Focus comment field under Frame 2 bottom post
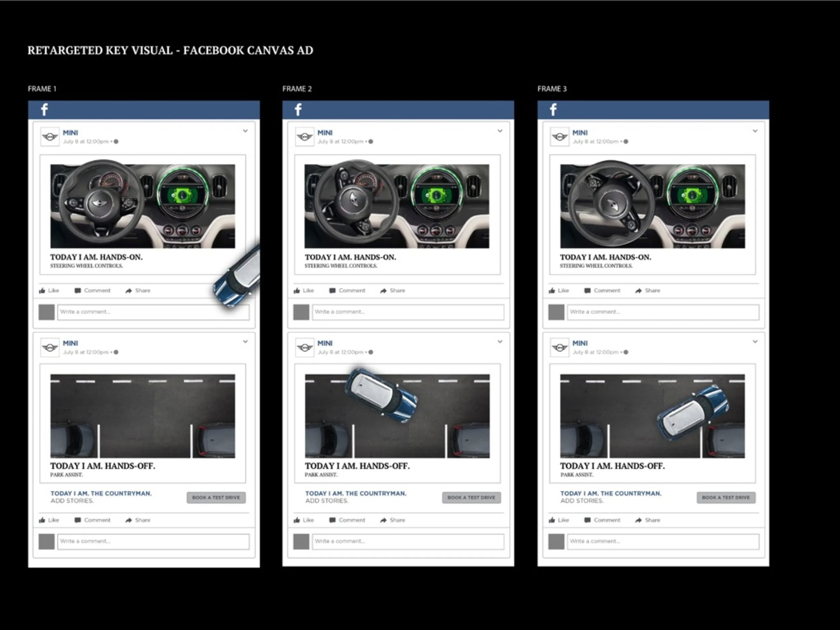This screenshot has height=630, width=840. pyautogui.click(x=408, y=542)
